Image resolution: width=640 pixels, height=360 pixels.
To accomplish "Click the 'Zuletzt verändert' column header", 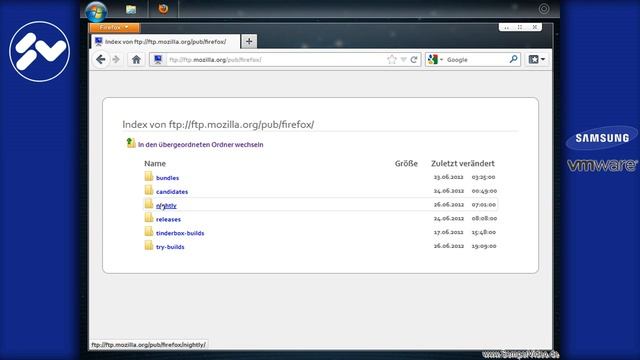I will (x=463, y=163).
